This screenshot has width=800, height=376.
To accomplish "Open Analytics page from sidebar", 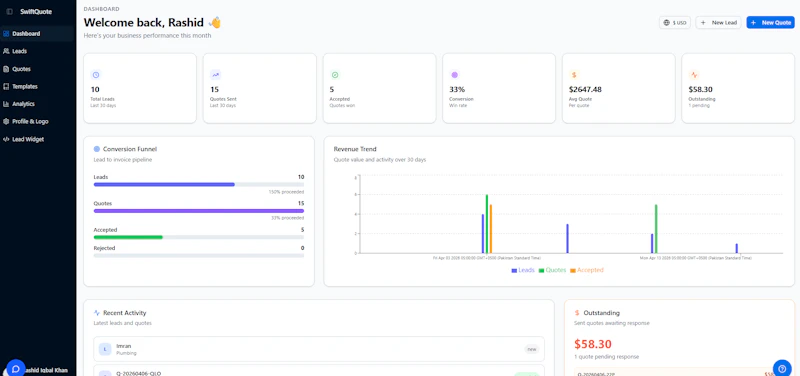I will 38,104.
